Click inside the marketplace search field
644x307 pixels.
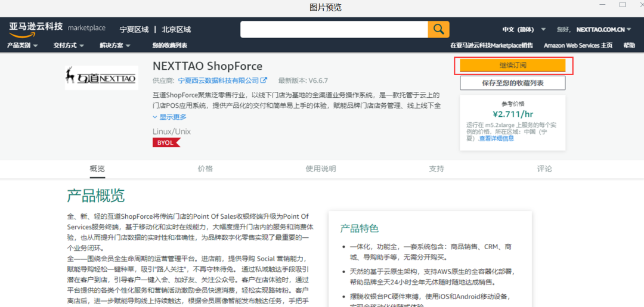click(334, 29)
